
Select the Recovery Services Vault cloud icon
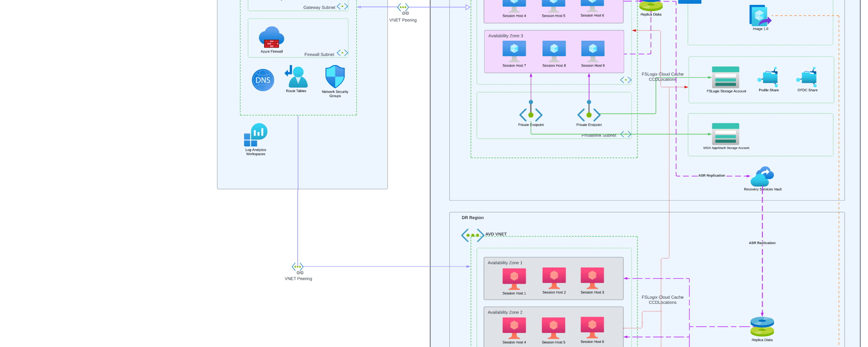(x=762, y=176)
